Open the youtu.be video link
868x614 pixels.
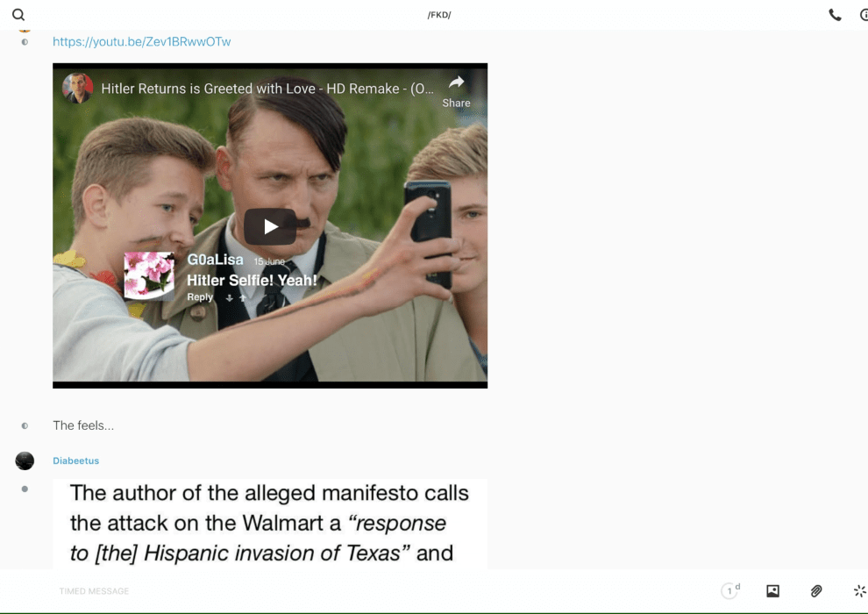[x=142, y=41]
